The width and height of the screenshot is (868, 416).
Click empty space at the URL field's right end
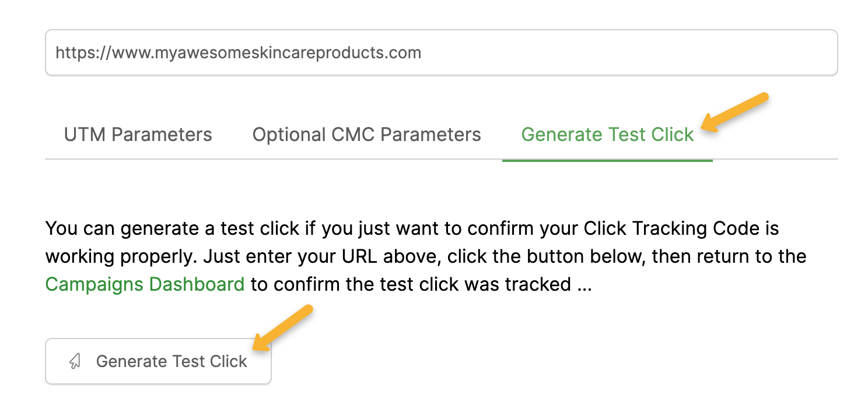[805, 53]
